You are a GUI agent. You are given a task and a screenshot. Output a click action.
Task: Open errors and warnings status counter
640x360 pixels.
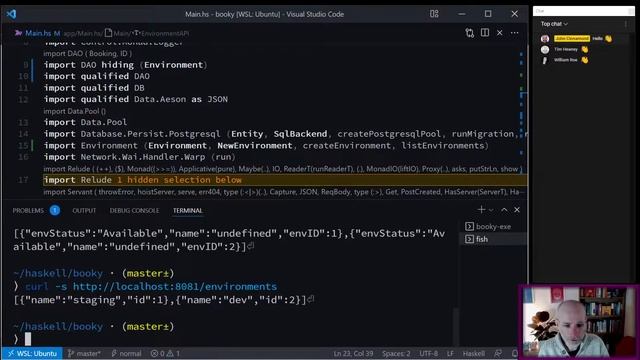click(x=165, y=353)
